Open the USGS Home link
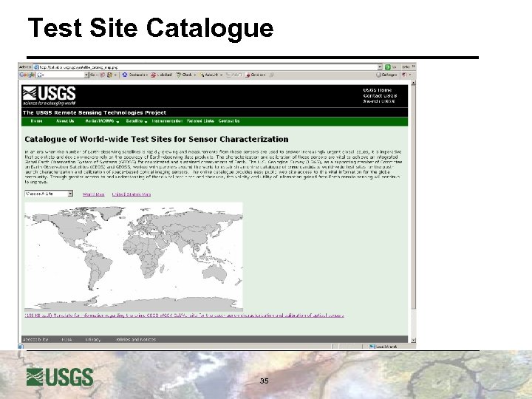Screen dimensions: 532x399 [x=378, y=90]
